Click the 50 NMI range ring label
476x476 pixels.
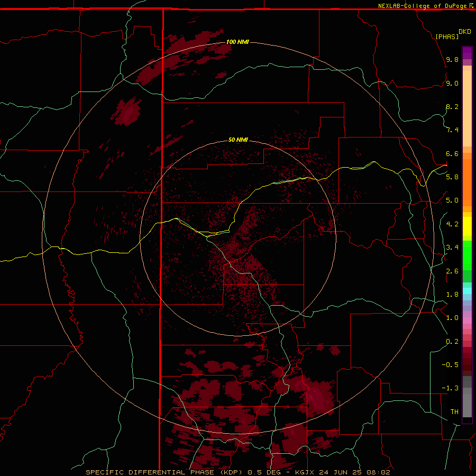238,140
